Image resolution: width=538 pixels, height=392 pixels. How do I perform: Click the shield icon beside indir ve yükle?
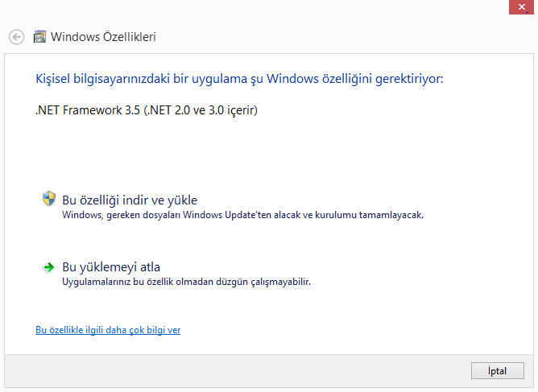(x=49, y=199)
